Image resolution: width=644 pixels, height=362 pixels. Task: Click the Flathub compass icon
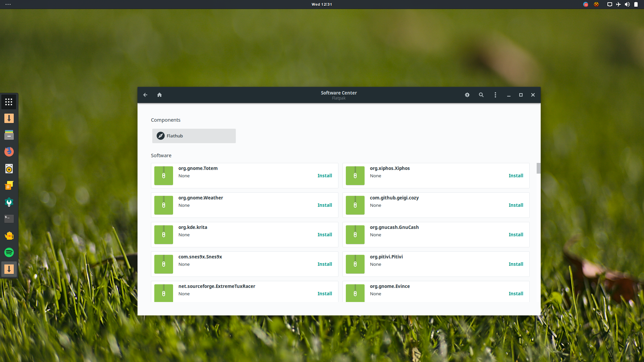coord(161,136)
